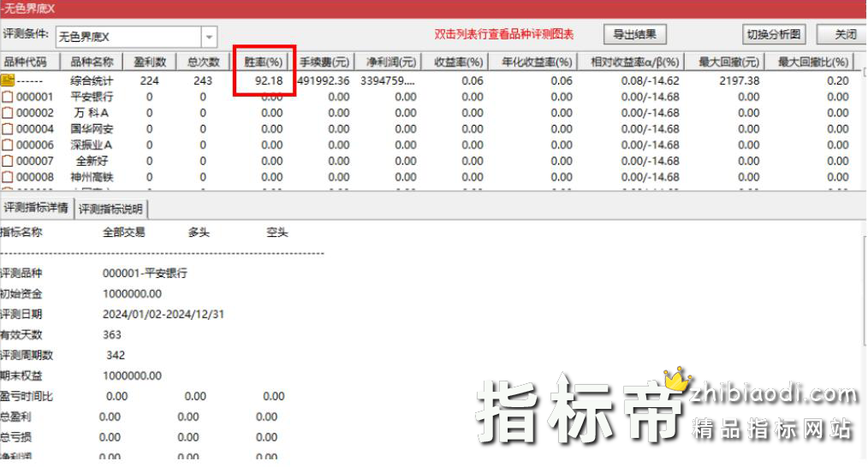
Task: Click stock code 000007 in the list
Action: 35,161
